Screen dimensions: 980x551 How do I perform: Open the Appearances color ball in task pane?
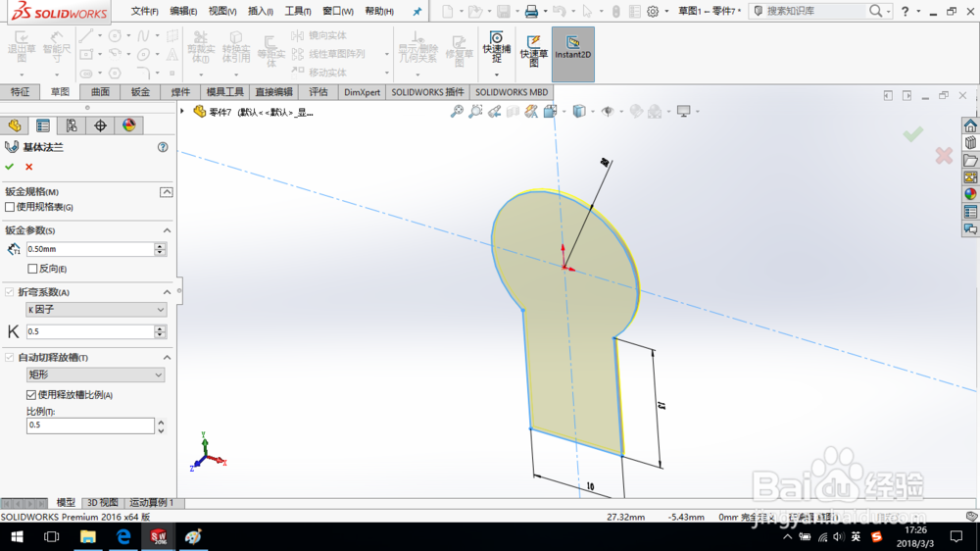pos(970,194)
